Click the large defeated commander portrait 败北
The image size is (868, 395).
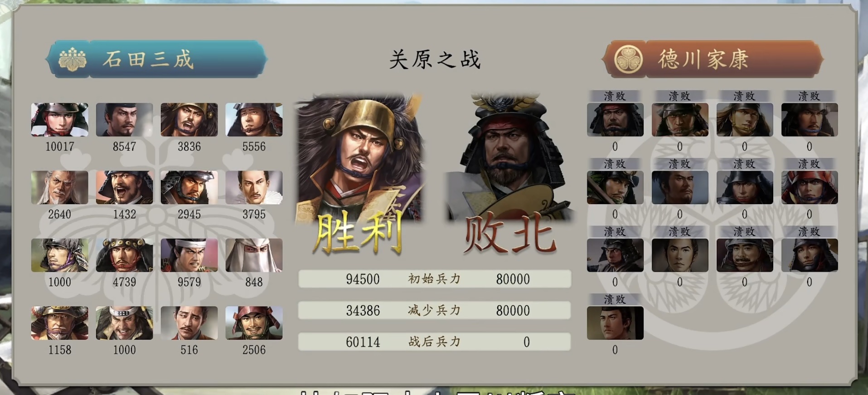pyautogui.click(x=509, y=158)
